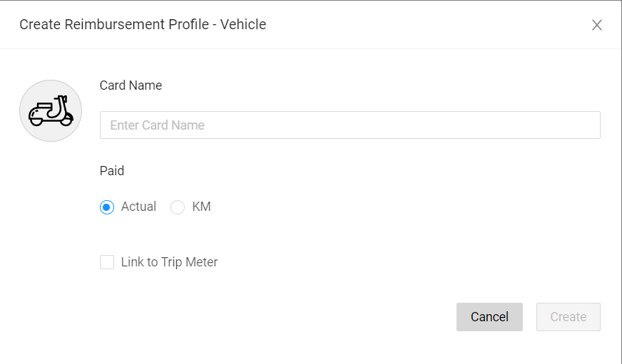Click the dialog title 'Create Reimbursement Profile - Vehicle'

pos(143,25)
